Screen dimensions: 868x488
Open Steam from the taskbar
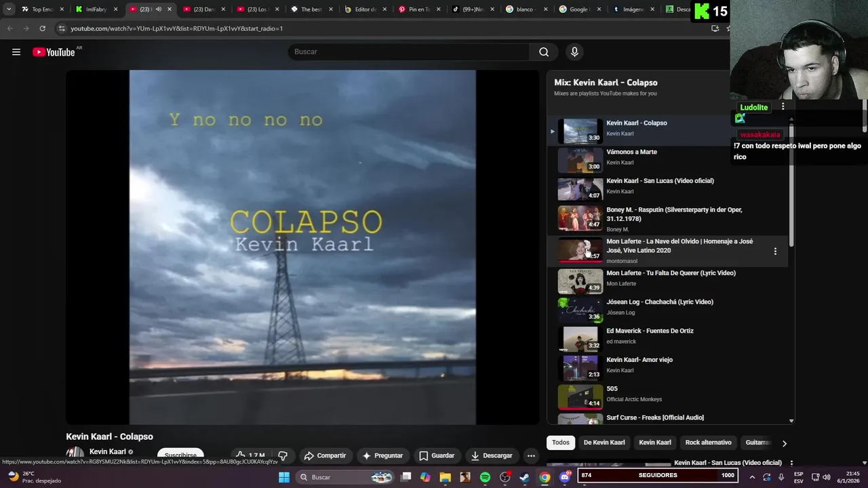tap(524, 477)
